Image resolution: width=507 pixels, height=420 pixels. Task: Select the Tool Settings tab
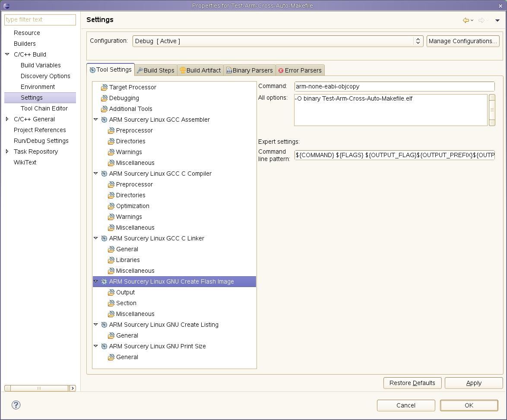click(x=111, y=70)
